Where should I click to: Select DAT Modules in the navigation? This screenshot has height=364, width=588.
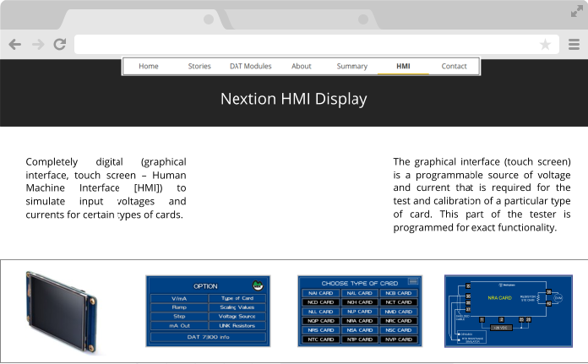pyautogui.click(x=251, y=66)
